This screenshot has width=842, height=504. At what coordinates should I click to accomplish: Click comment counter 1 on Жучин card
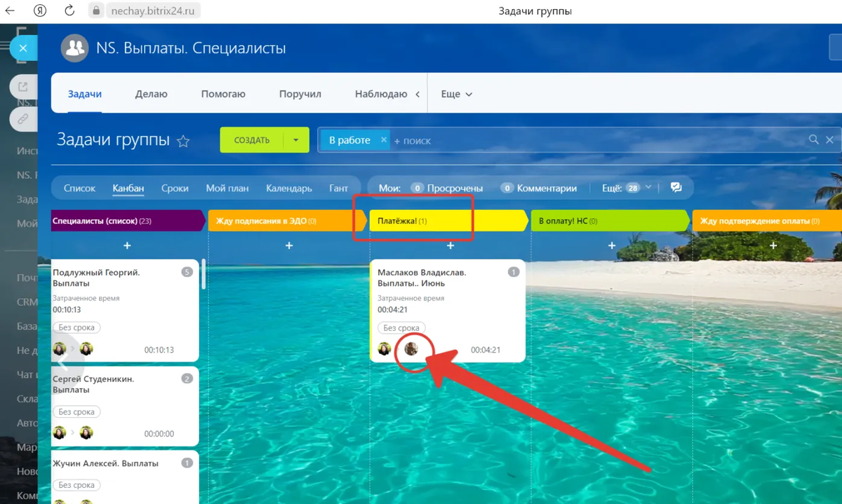coord(187,463)
